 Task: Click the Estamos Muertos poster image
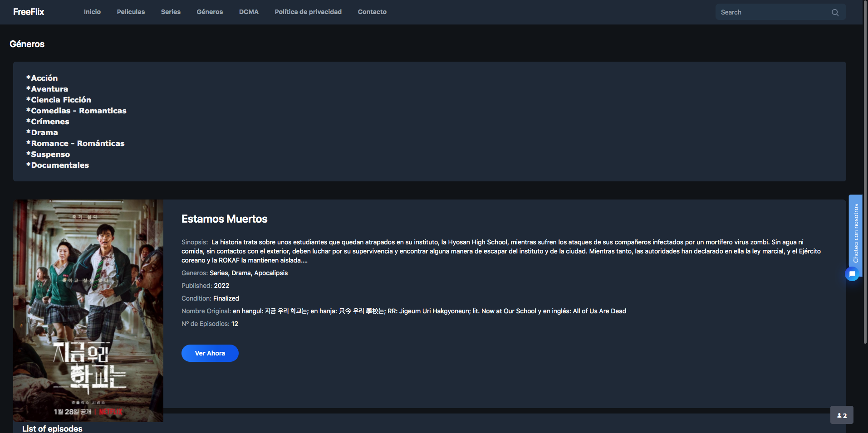88,311
